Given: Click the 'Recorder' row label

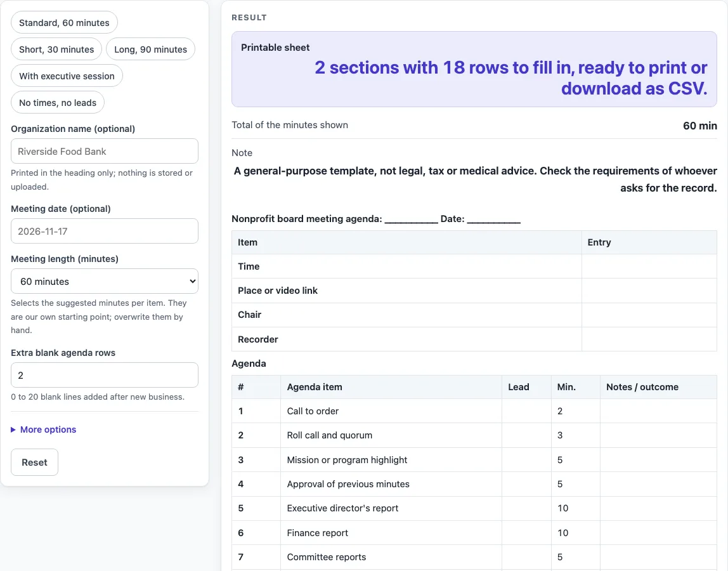Looking at the screenshot, I should pyautogui.click(x=258, y=339).
